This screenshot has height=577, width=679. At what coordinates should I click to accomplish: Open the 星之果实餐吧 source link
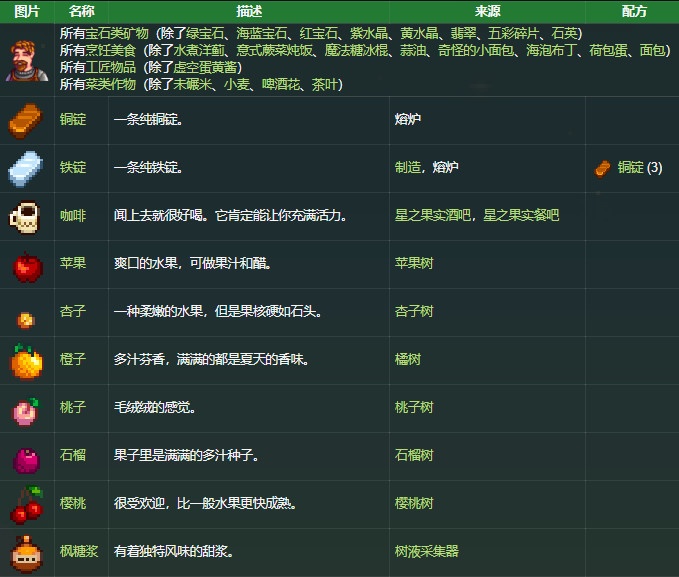(521, 215)
